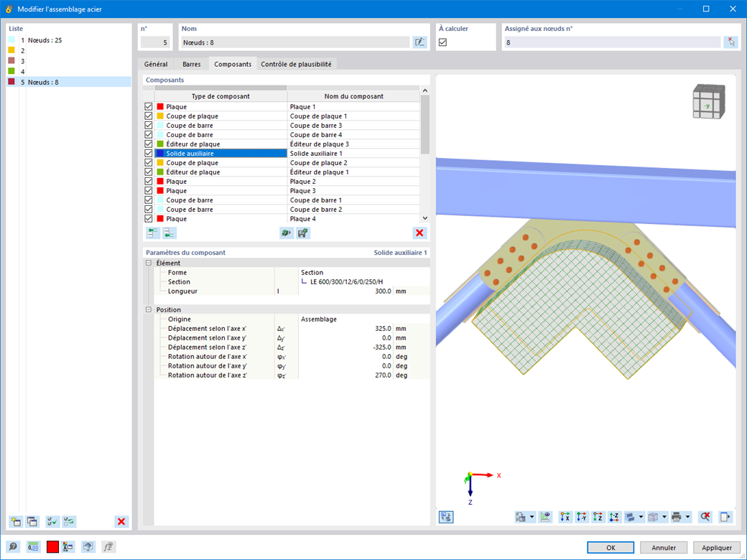The image size is (747, 560).
Task: Click the greyed formula fx icon
Action: click(x=108, y=547)
